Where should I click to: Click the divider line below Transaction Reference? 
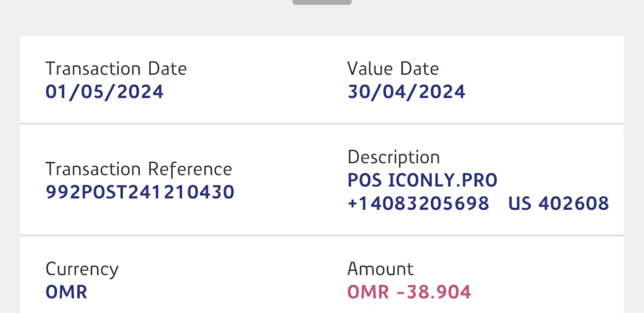(321, 235)
